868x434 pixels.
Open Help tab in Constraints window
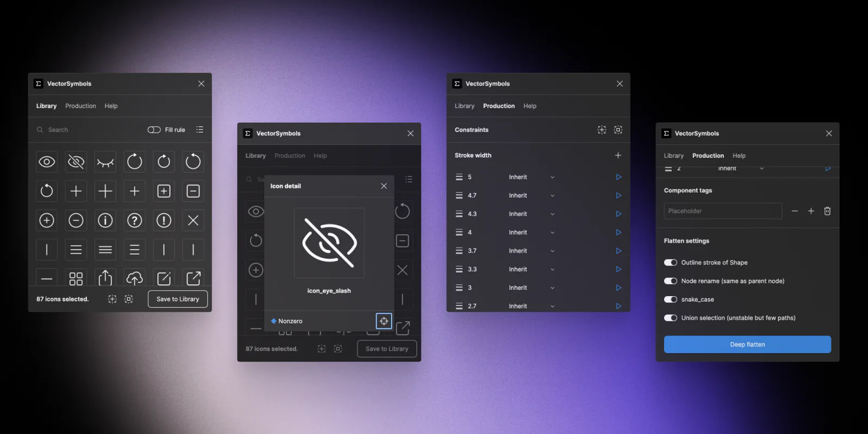point(530,106)
